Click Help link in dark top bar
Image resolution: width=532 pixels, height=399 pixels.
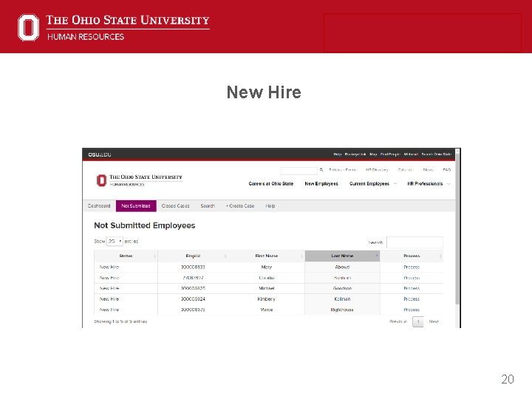click(337, 154)
